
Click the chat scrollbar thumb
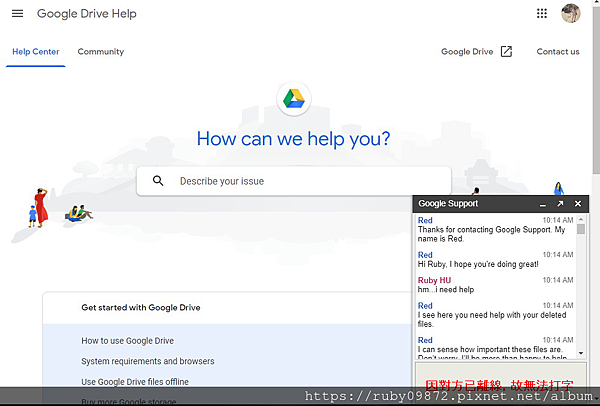(x=581, y=229)
